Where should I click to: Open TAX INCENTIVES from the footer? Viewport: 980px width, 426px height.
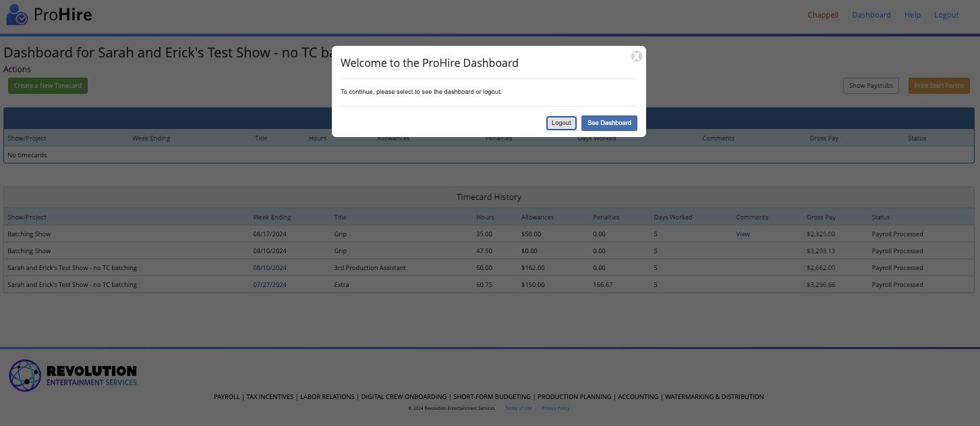tap(270, 396)
